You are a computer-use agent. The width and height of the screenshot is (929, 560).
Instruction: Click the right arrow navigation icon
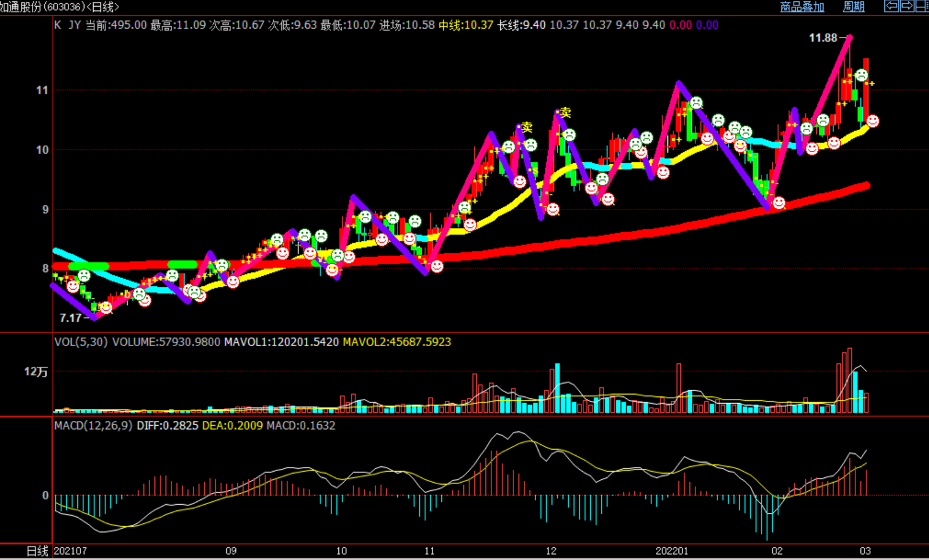click(x=907, y=6)
